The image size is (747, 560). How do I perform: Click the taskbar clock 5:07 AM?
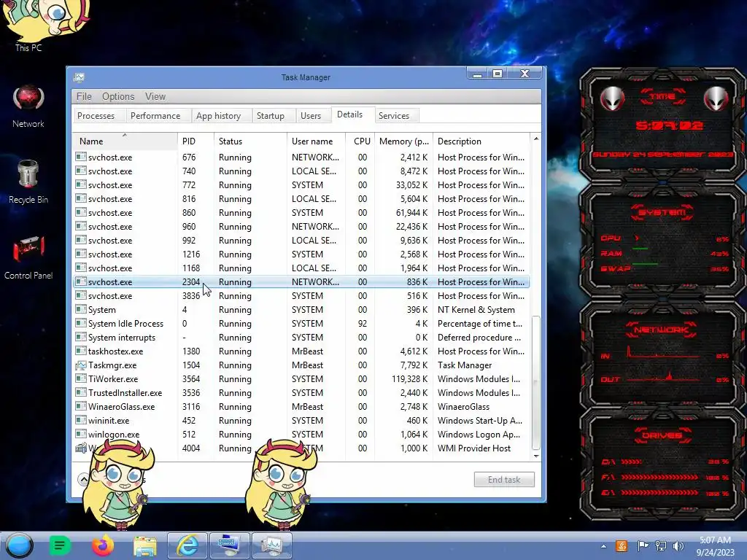pyautogui.click(x=715, y=540)
